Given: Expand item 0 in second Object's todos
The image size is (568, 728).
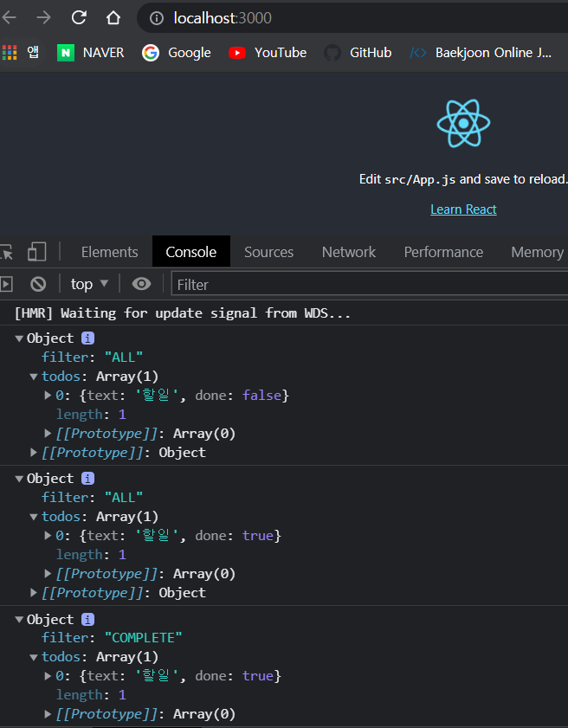Looking at the screenshot, I should [x=48, y=536].
